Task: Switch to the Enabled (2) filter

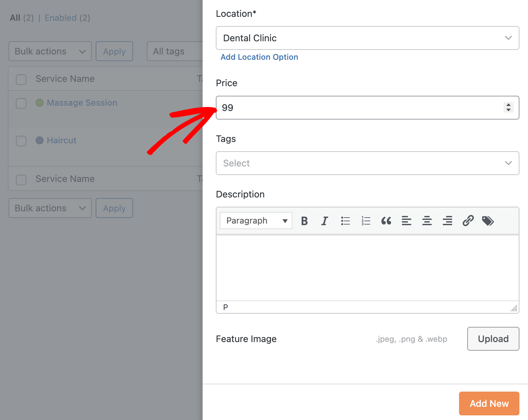Action: pyautogui.click(x=67, y=18)
